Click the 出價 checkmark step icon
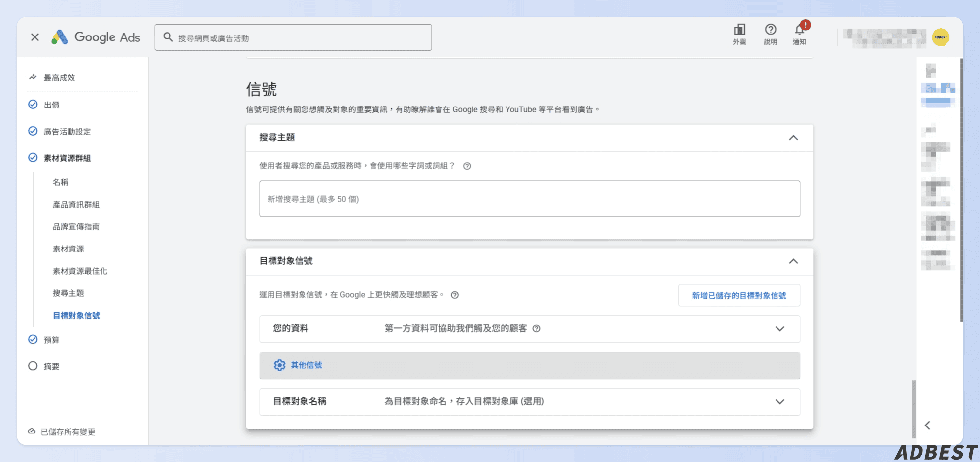980x462 pixels. pyautogui.click(x=33, y=105)
